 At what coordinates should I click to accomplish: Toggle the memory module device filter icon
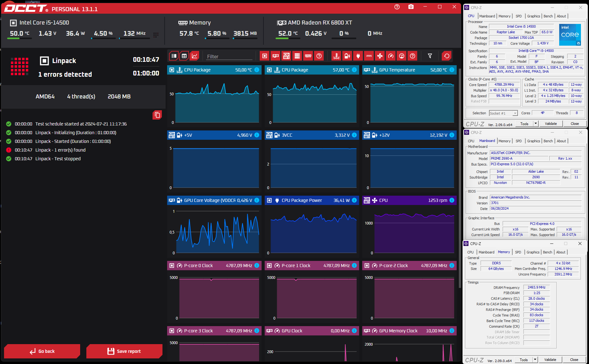[308, 56]
